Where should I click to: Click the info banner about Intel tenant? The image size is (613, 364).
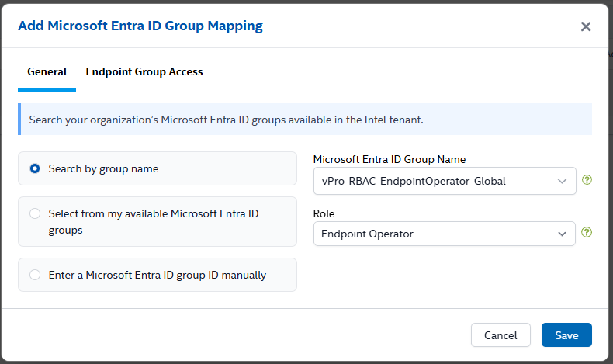click(x=305, y=120)
